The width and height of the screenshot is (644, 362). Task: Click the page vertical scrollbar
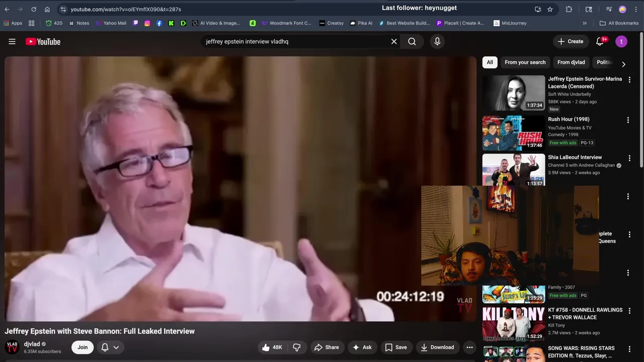[x=641, y=101]
